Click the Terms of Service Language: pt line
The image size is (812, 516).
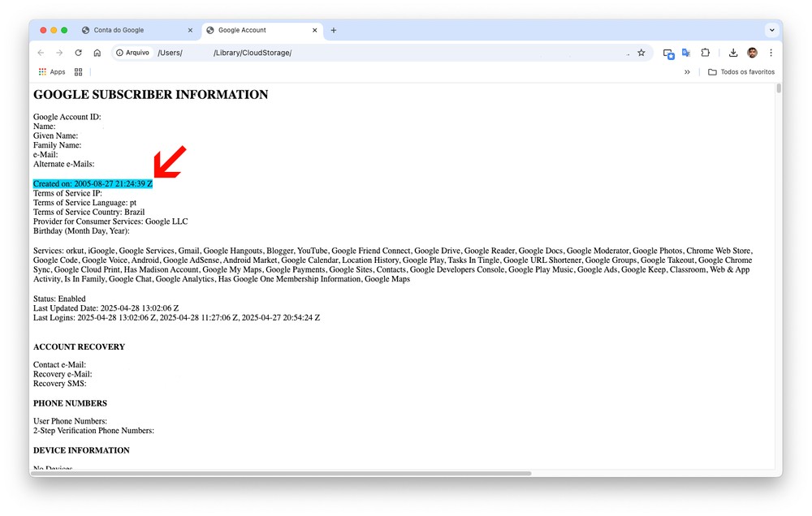coord(84,203)
